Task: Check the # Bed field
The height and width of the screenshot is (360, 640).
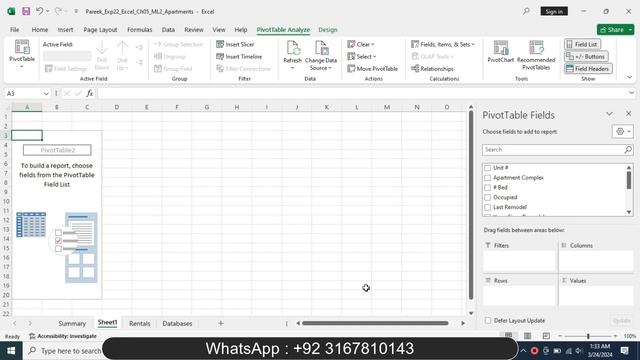Action: 487,187
